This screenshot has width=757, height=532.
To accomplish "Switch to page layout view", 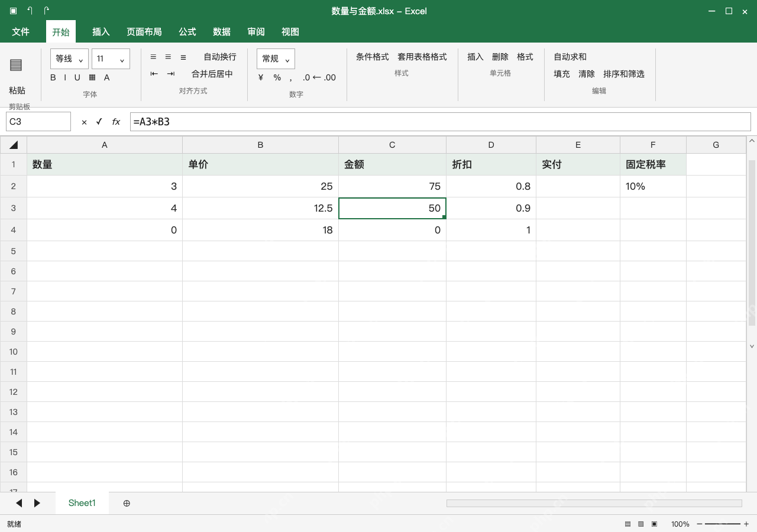I will coord(641,524).
